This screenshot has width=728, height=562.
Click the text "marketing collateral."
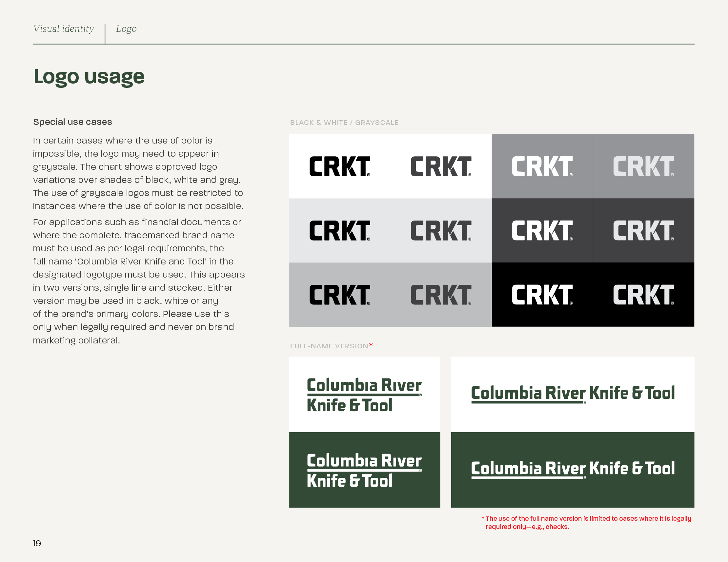tap(76, 340)
